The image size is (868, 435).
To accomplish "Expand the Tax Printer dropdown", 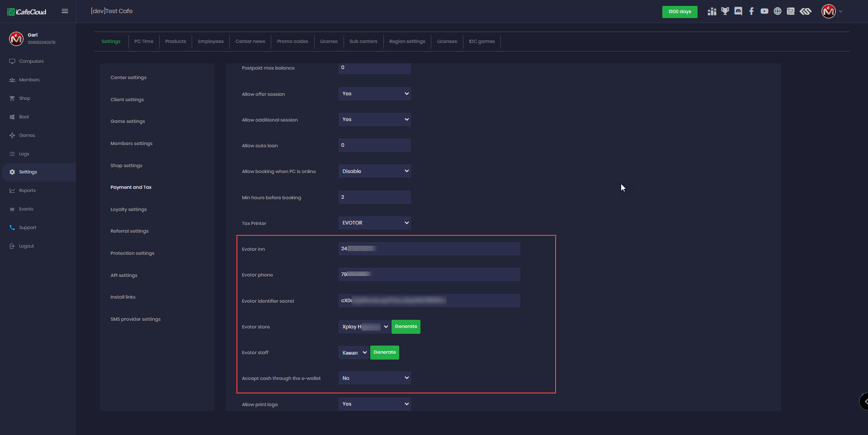I will tap(374, 223).
